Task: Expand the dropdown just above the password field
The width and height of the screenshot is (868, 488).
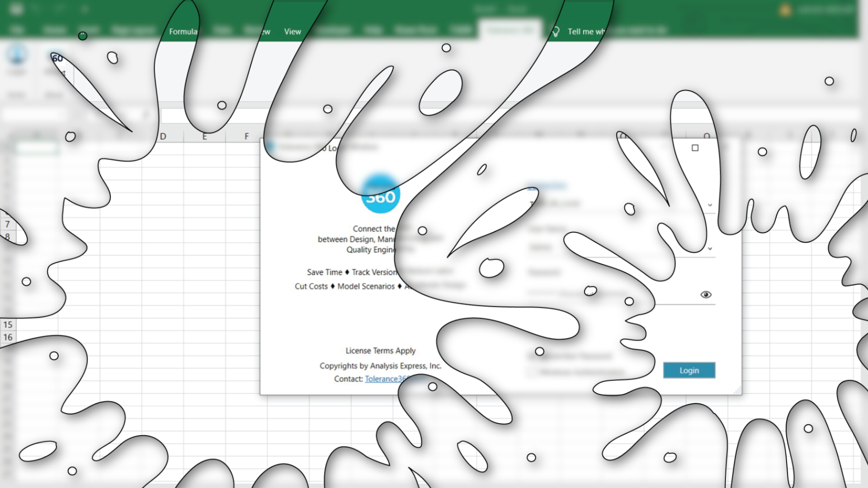Action: [x=710, y=249]
